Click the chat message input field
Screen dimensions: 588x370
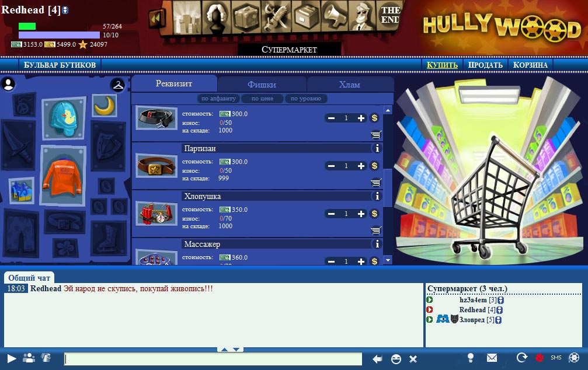[213, 359]
